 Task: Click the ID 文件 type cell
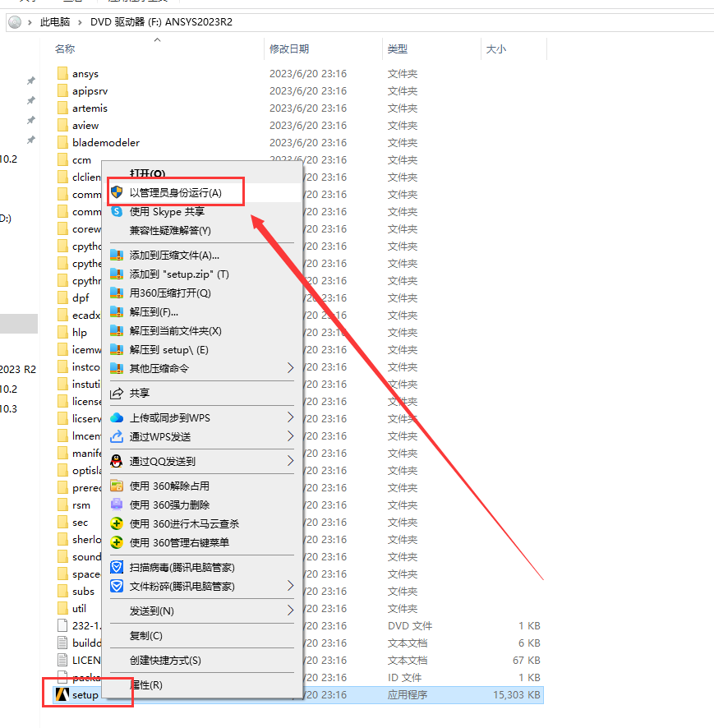(404, 677)
